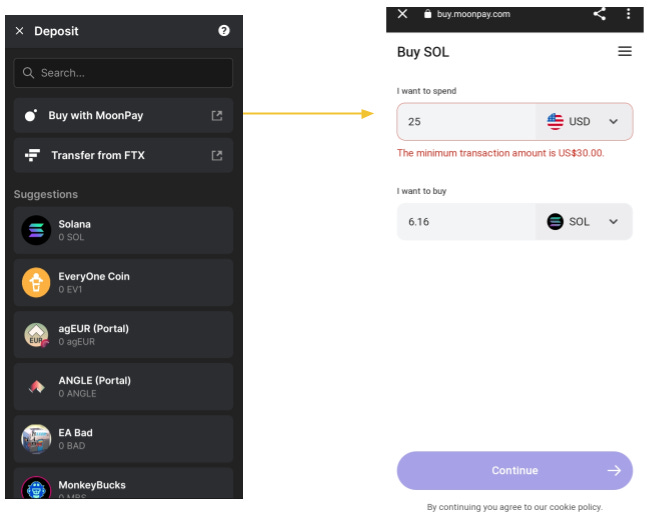Click the Deposit panel title

[56, 31]
